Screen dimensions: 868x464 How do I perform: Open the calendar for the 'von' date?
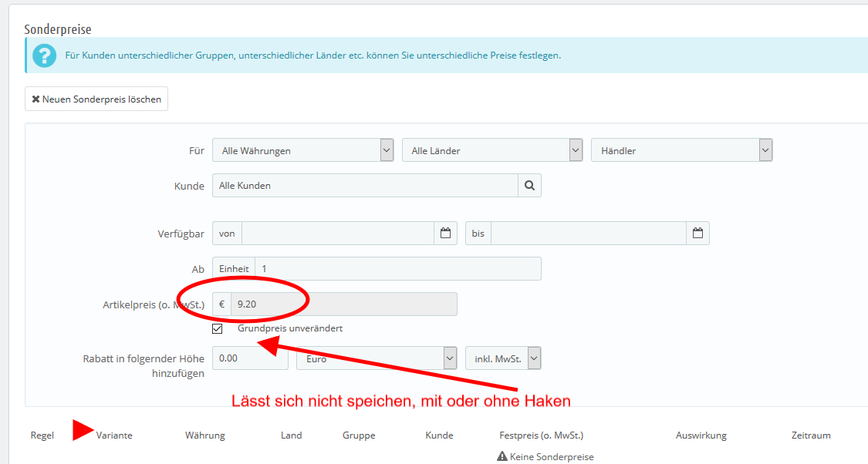point(446,234)
